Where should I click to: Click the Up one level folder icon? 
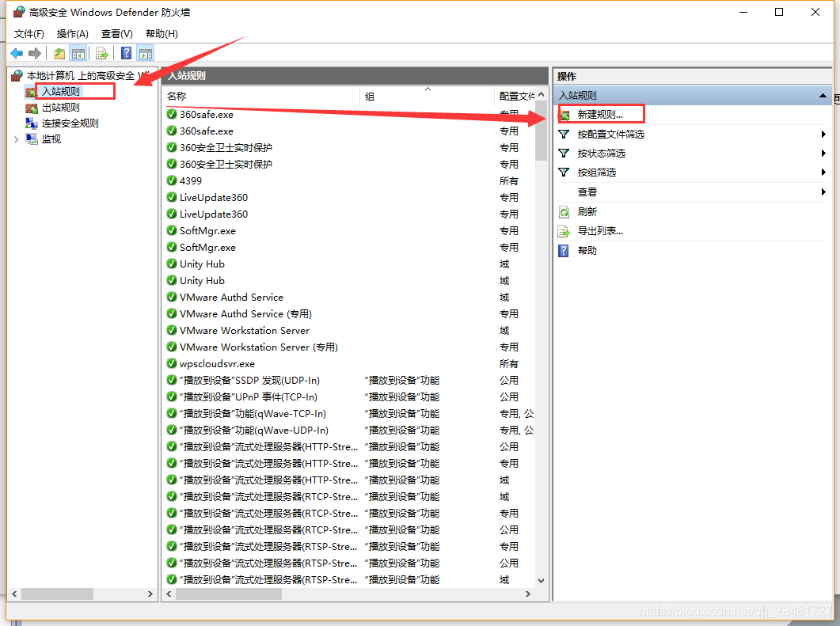pos(59,54)
